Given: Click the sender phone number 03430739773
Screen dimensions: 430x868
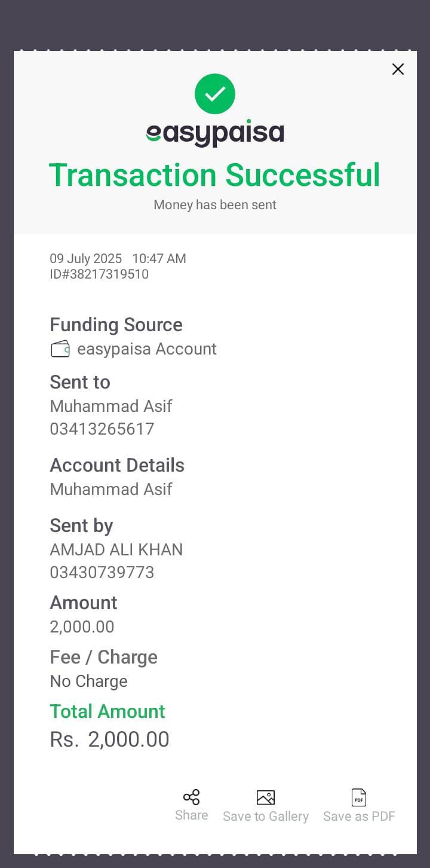Looking at the screenshot, I should [x=102, y=573].
